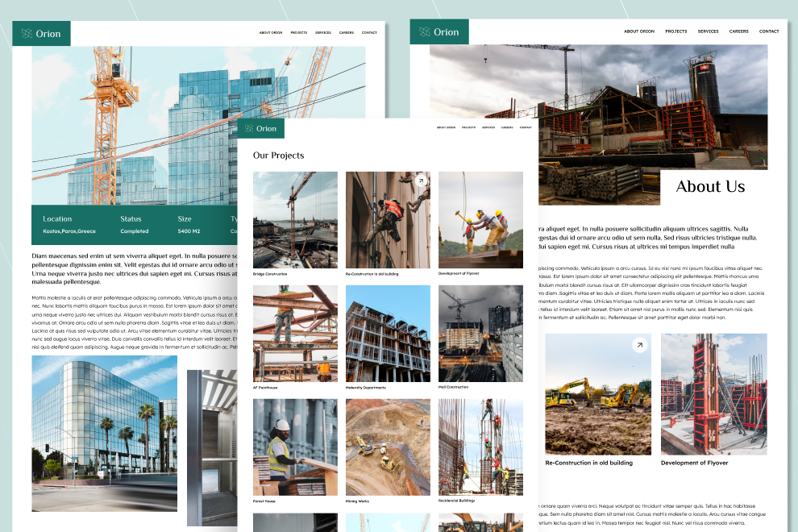
Task: Select Careers in the right page navigation
Action: click(738, 31)
